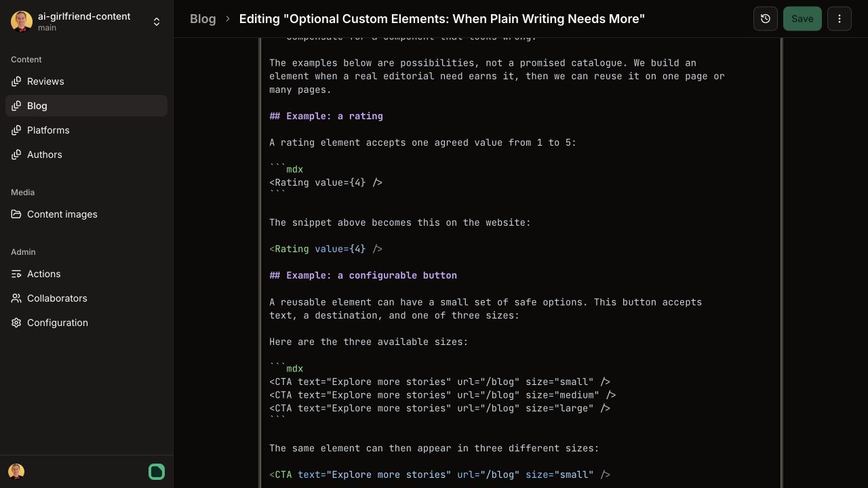The width and height of the screenshot is (868, 488).
Task: Go back via the Blog breadcrumb
Action: tap(203, 19)
